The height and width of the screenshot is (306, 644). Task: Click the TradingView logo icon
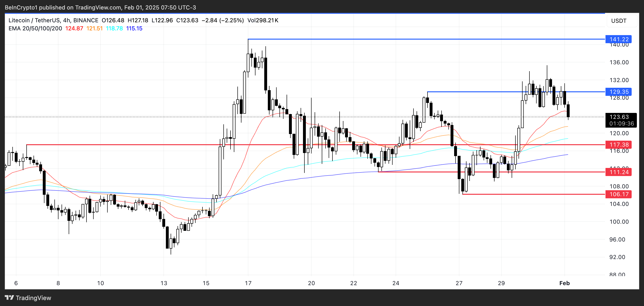click(x=9, y=297)
